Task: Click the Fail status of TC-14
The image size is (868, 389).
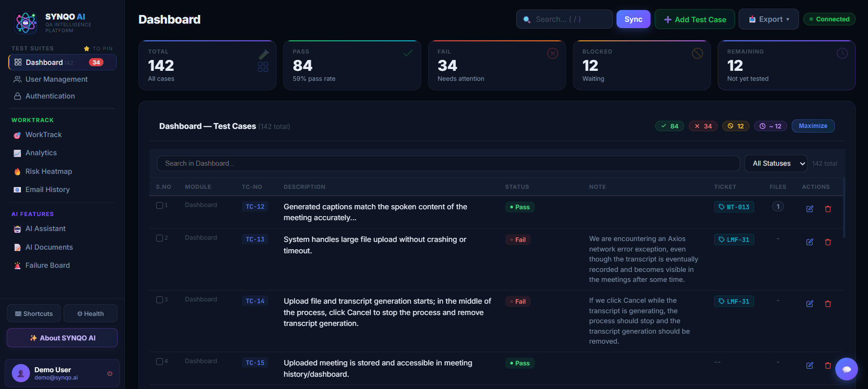Action: (518, 301)
